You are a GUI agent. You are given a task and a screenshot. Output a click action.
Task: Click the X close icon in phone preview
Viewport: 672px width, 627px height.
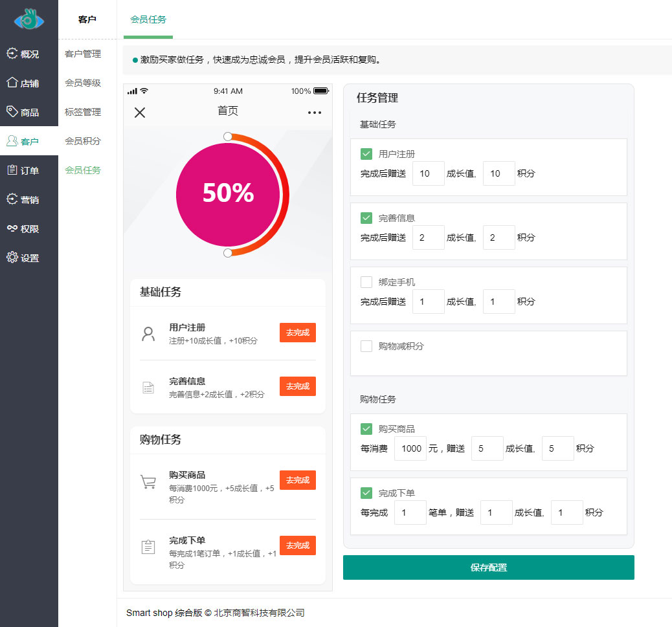[140, 113]
